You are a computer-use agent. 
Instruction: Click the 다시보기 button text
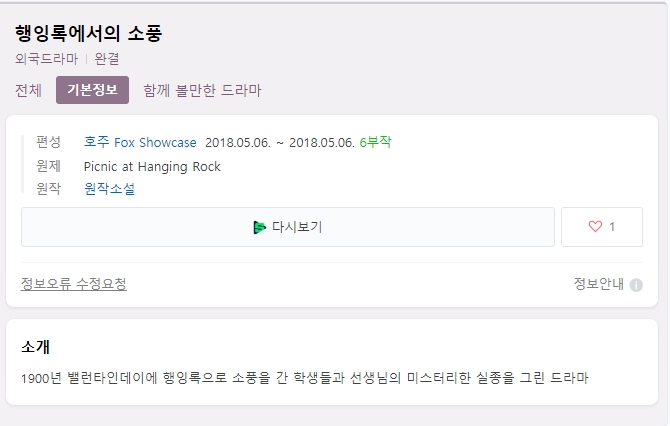pos(297,227)
